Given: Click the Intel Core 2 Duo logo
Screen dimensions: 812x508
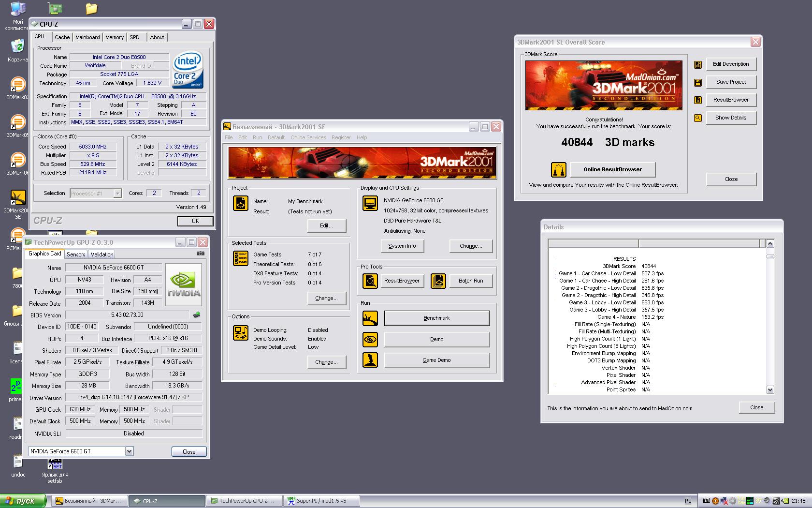Looking at the screenshot, I should click(188, 70).
